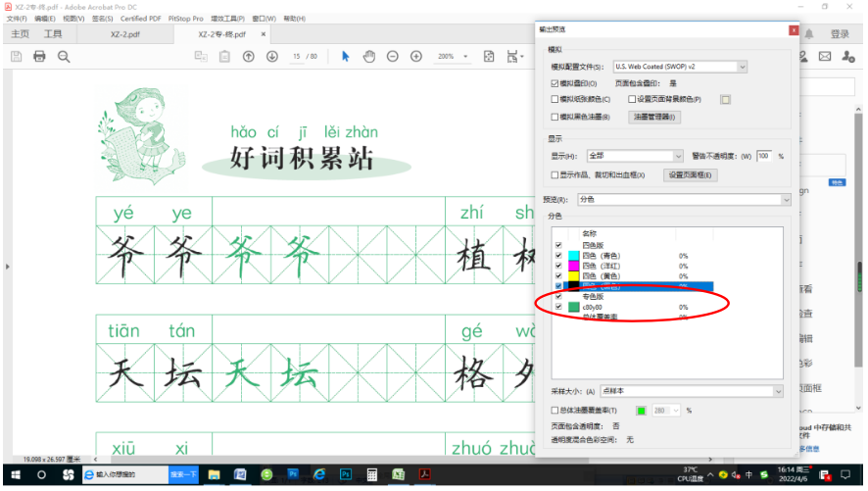Image resolution: width=868 pixels, height=491 pixels.
Task: Expand the 预览 dropdown showing 分色
Action: [x=785, y=200]
